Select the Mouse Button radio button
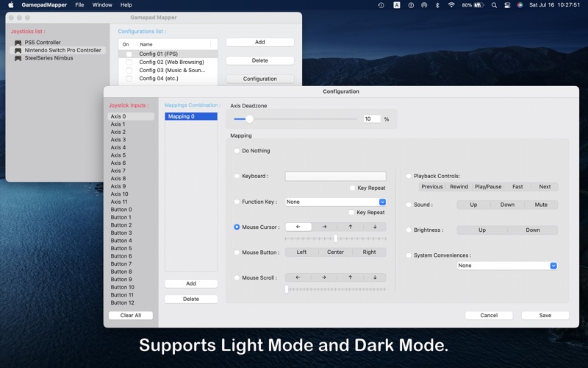588x368 pixels. (x=237, y=252)
